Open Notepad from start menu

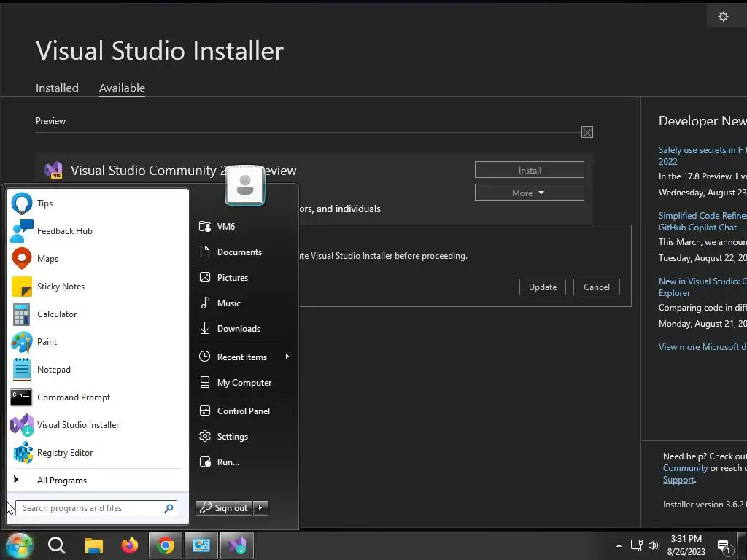point(98,370)
